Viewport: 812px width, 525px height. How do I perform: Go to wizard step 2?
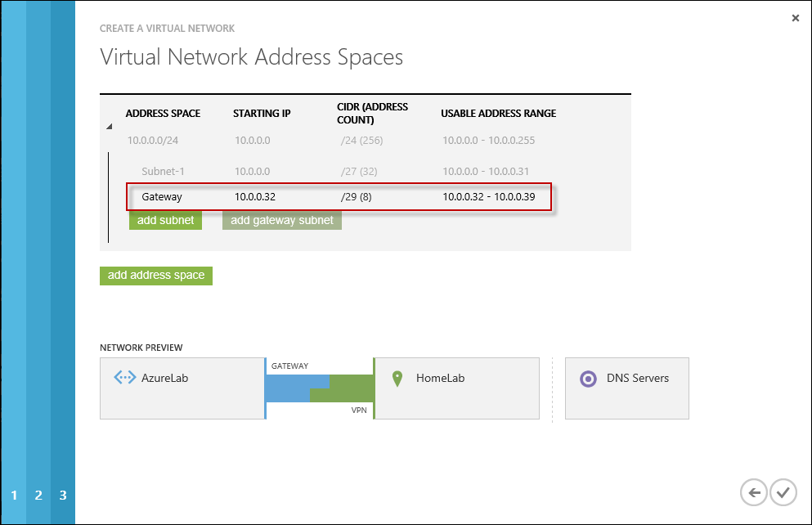tap(38, 495)
